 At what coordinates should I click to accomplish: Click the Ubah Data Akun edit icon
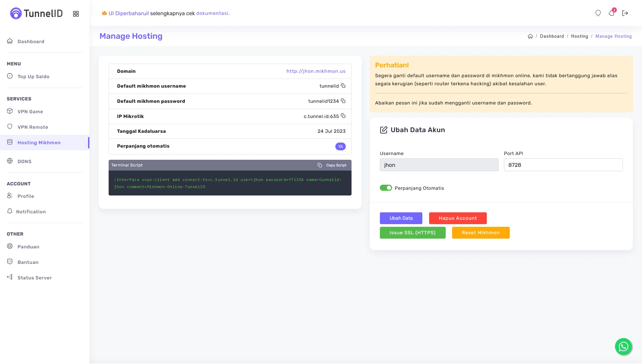pyautogui.click(x=384, y=130)
